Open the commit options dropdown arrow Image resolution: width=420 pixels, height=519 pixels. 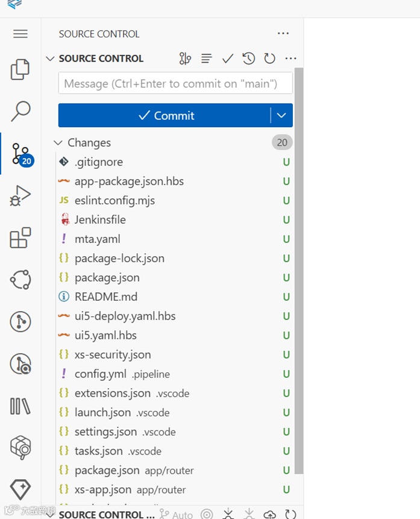(x=281, y=115)
